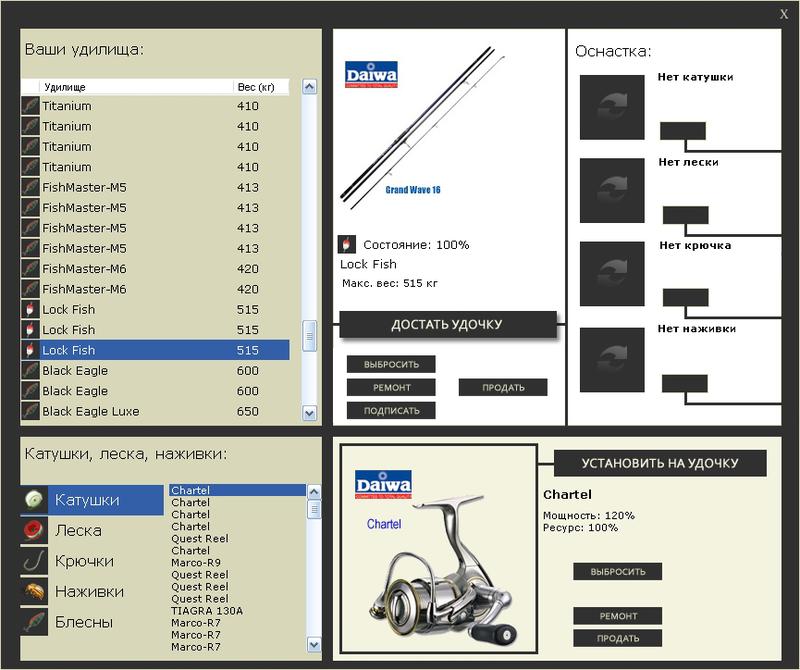The width and height of the screenshot is (800, 670).
Task: Repair the Chartel reel with РЕМОНТ
Action: 618,616
